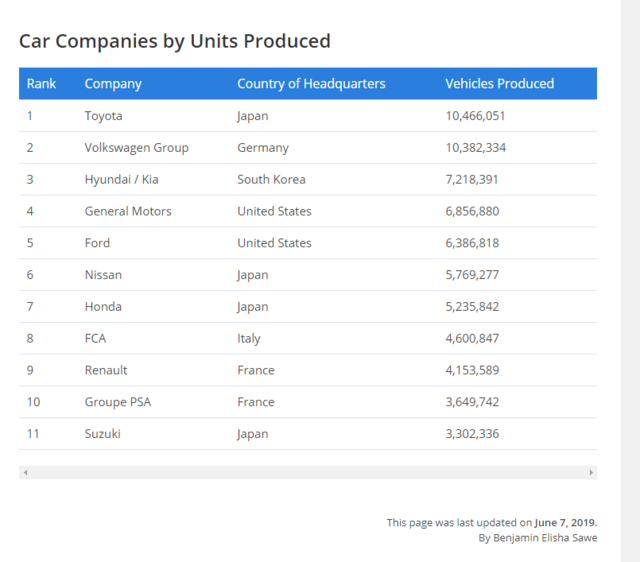This screenshot has width=640, height=562.
Task: Click the Honda company cell
Action: click(103, 307)
